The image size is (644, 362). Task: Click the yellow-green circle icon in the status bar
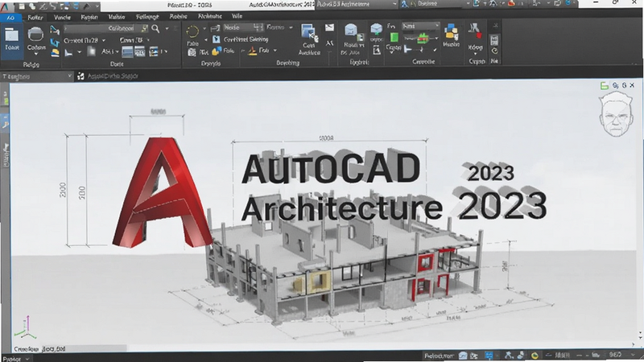click(535, 356)
